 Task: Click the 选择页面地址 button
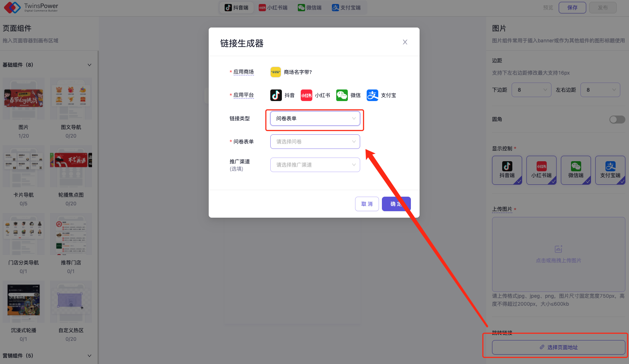click(558, 347)
